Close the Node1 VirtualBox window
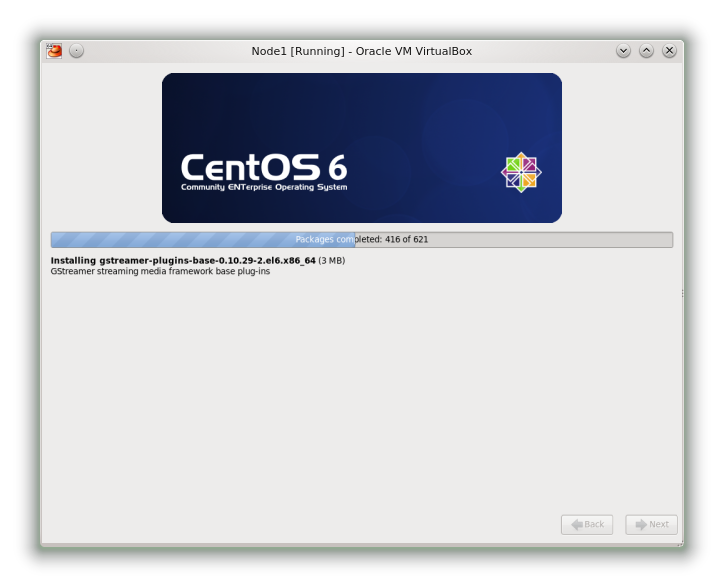 670,51
